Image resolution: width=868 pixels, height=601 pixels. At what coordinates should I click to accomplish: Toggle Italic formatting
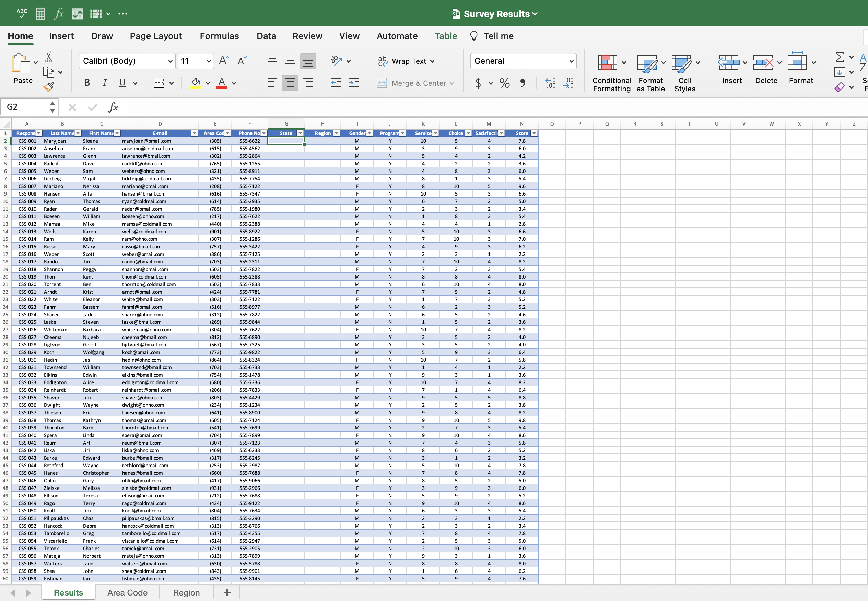[105, 83]
